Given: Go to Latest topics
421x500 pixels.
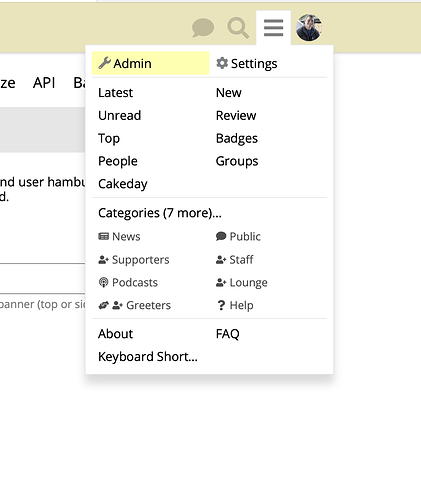Looking at the screenshot, I should coord(115,93).
